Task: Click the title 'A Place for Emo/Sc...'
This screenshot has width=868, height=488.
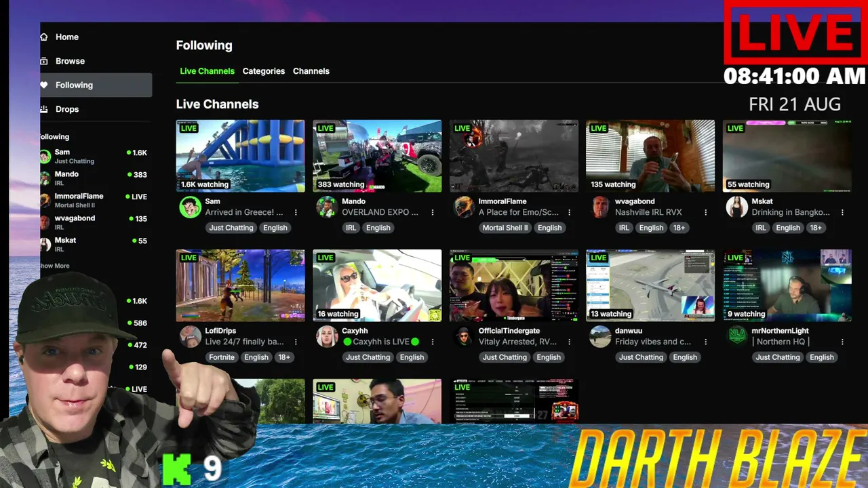Action: click(519, 212)
